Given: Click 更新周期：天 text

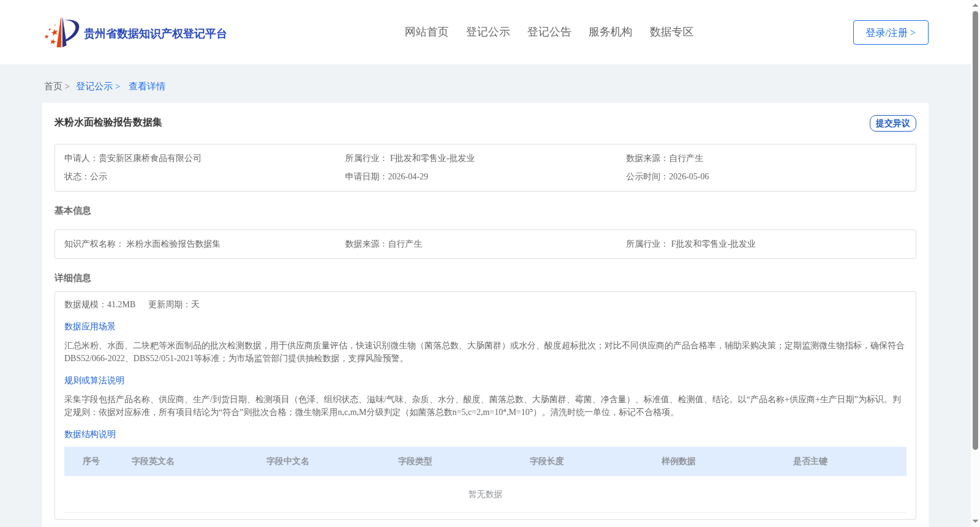Looking at the screenshot, I should (174, 305).
